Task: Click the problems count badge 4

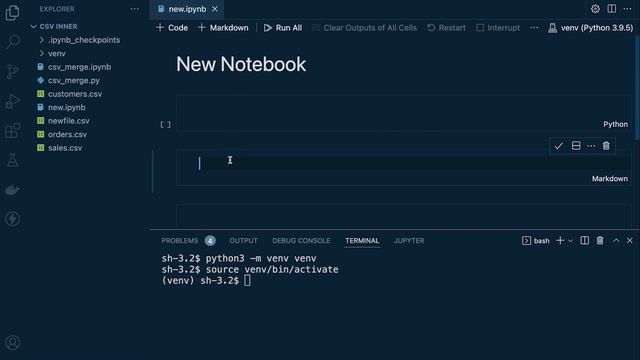Action: coord(210,241)
